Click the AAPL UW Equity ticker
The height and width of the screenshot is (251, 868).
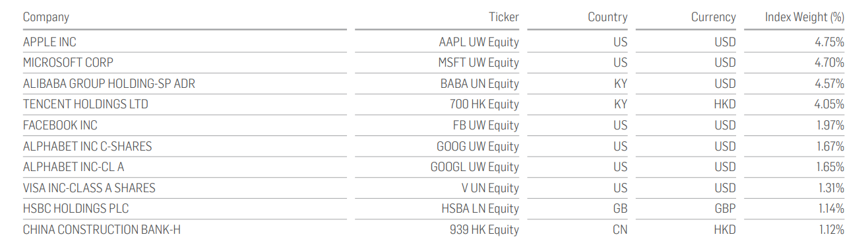tap(479, 42)
